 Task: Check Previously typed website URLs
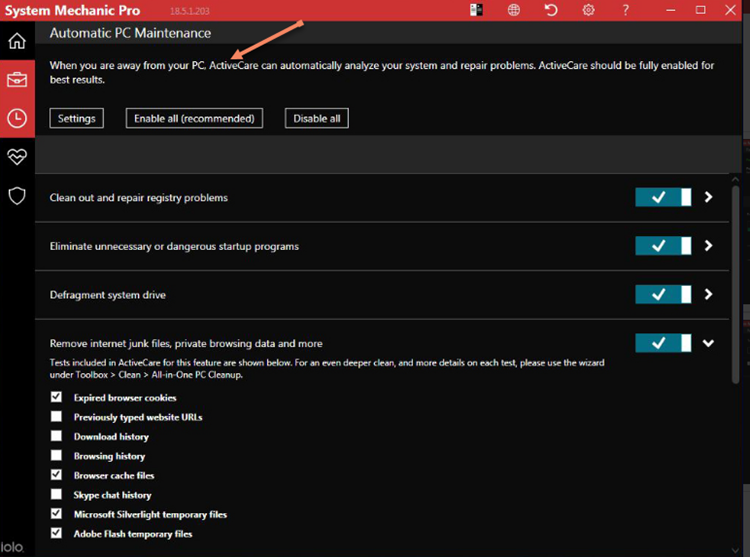56,416
